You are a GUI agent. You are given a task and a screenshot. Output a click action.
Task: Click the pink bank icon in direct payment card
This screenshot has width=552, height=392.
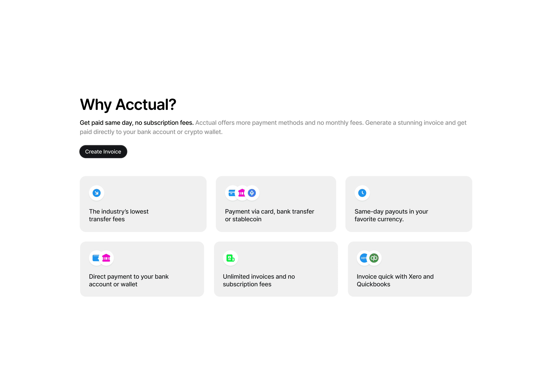[106, 258]
